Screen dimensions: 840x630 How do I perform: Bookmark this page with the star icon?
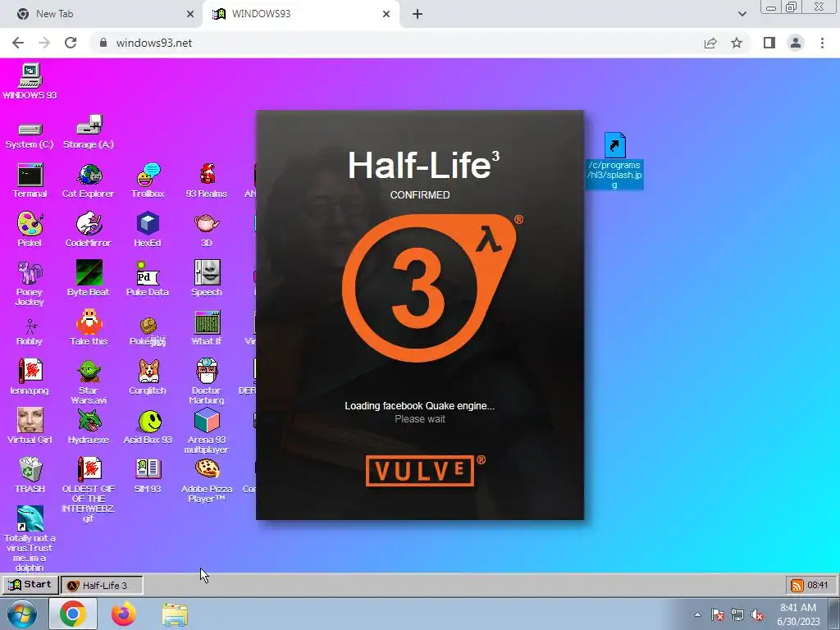tap(737, 43)
